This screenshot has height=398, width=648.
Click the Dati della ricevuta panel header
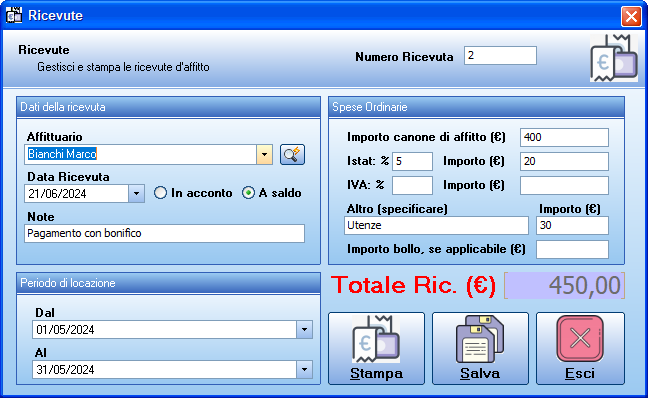168,107
